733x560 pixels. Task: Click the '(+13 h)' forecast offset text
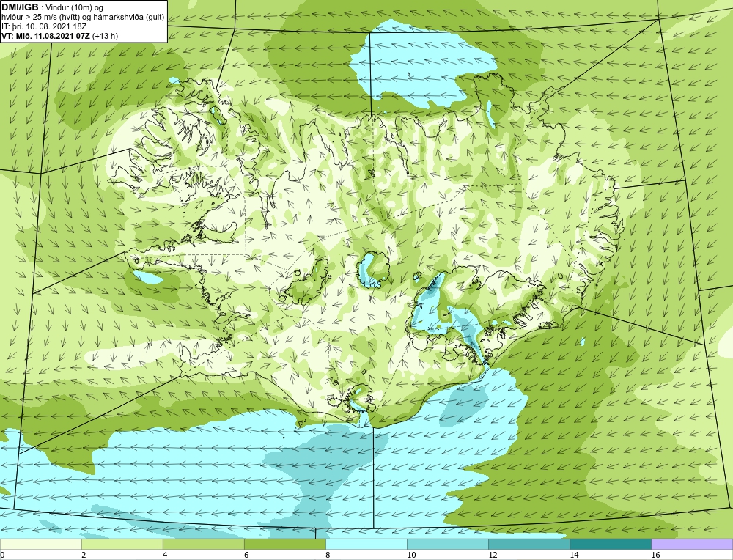pyautogui.click(x=105, y=36)
